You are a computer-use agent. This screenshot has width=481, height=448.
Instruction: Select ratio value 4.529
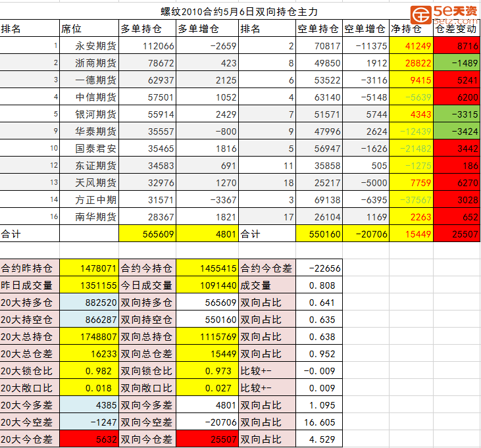point(319,439)
